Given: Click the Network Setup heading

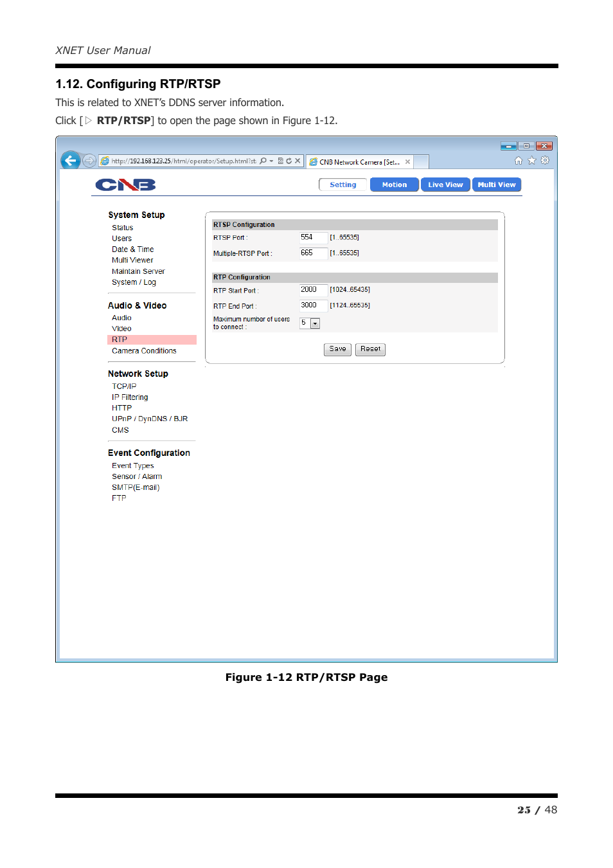Looking at the screenshot, I should tap(138, 374).
